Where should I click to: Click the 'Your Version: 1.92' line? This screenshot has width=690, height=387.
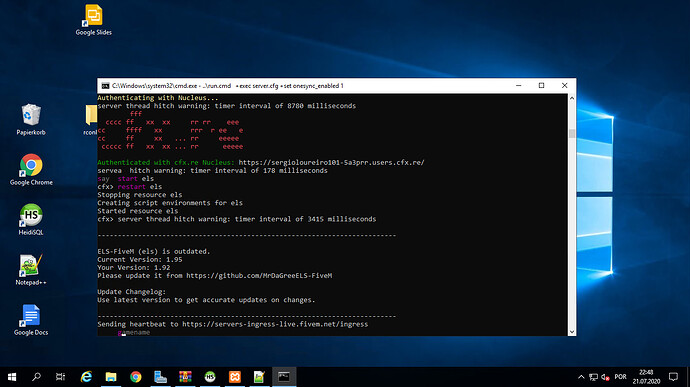click(x=133, y=267)
